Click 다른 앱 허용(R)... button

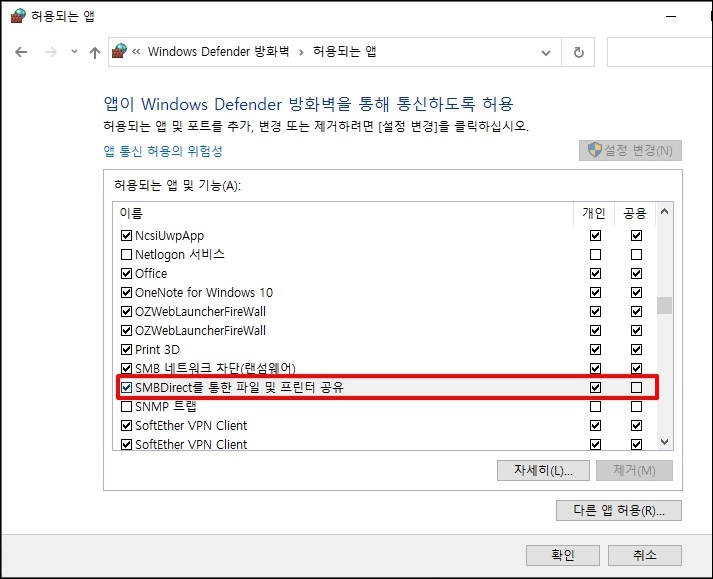pyautogui.click(x=619, y=510)
